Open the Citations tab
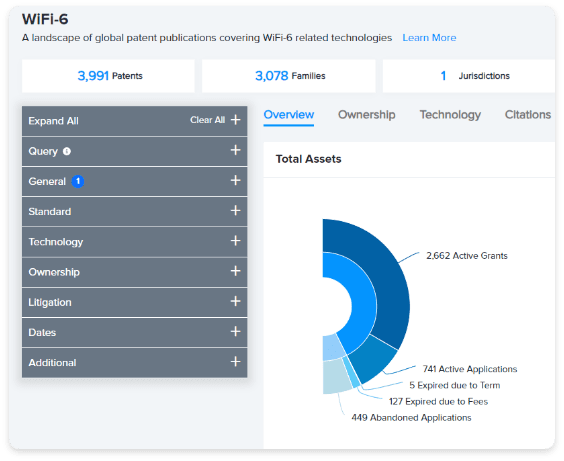Viewport: 564px width, 461px height. (528, 115)
